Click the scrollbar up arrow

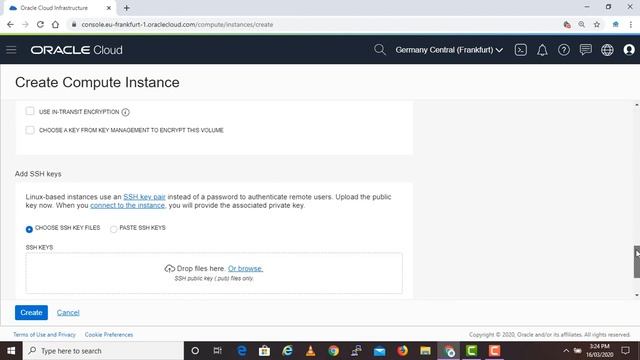point(637,105)
